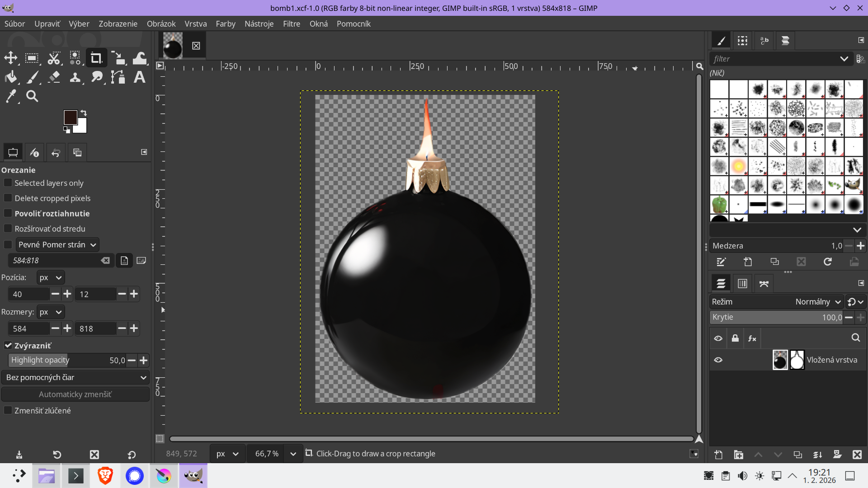
Task: Open Brave browser from taskbar
Action: point(105,476)
